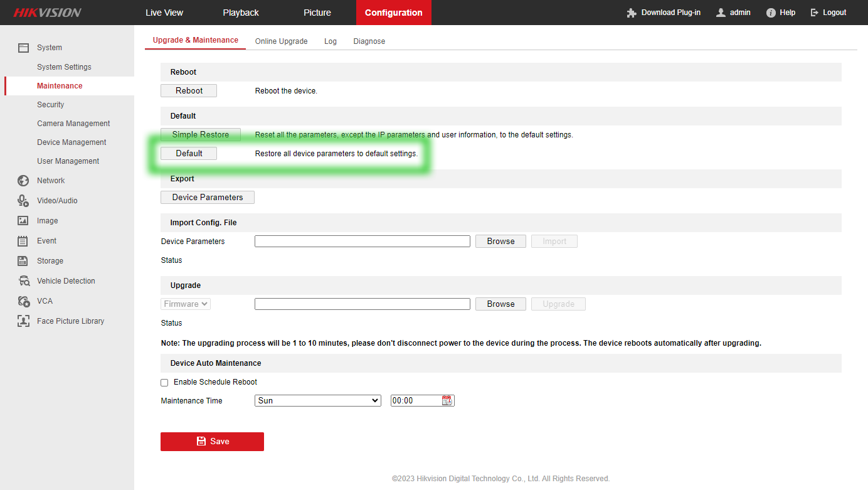
Task: Open the Firmware upgrade type dropdown
Action: pos(186,304)
